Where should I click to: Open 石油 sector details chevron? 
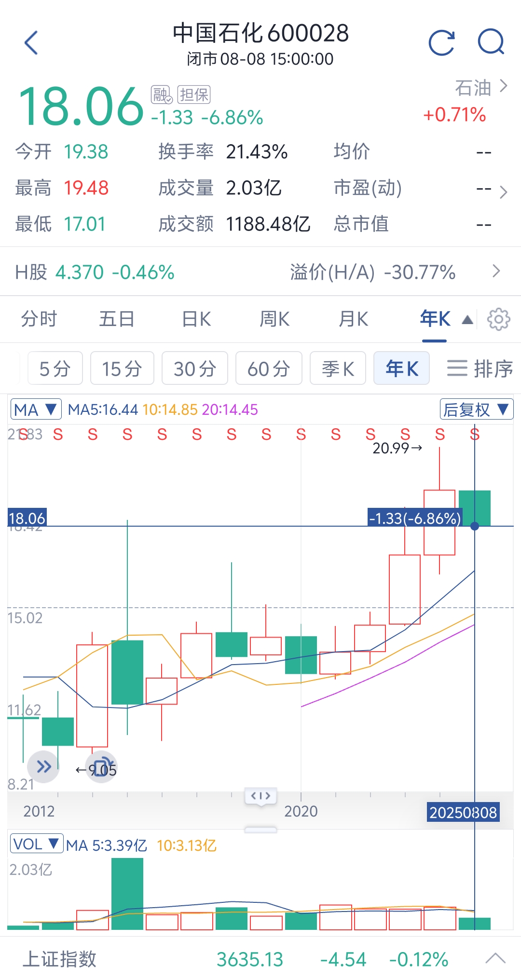(504, 86)
